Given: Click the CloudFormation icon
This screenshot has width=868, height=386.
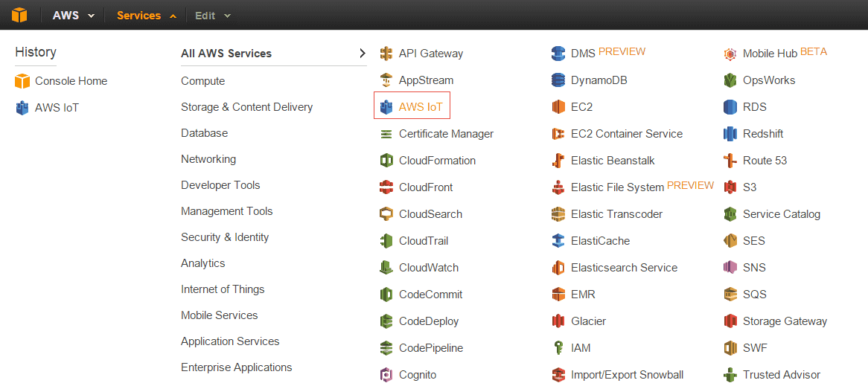Looking at the screenshot, I should [x=386, y=161].
